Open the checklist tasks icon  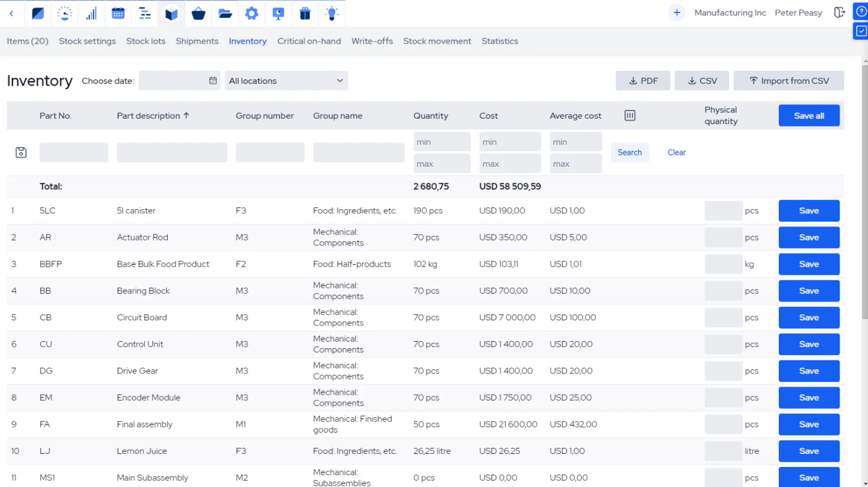(x=861, y=31)
